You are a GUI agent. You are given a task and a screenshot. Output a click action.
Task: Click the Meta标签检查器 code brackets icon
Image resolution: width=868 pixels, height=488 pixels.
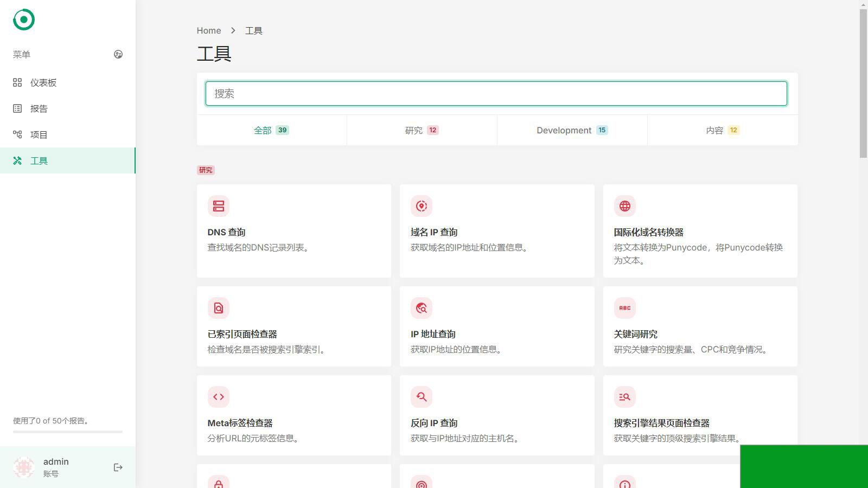pyautogui.click(x=219, y=397)
